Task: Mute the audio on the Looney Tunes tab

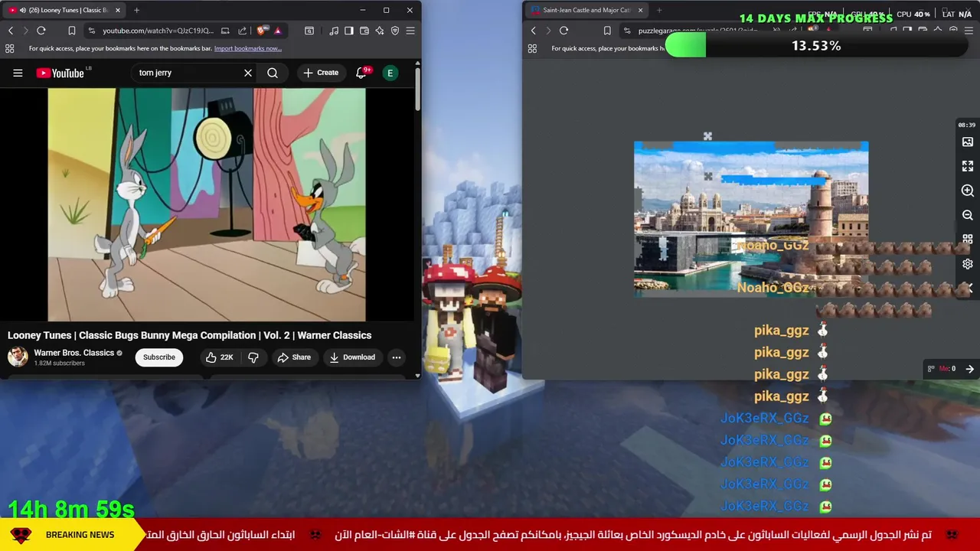Action: (23, 10)
